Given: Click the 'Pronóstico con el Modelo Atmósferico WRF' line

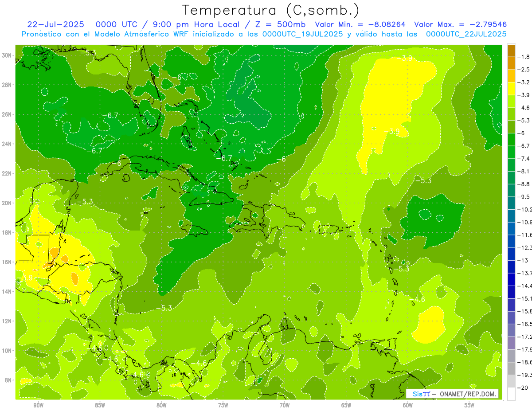Looking at the screenshot, I should [264, 34].
